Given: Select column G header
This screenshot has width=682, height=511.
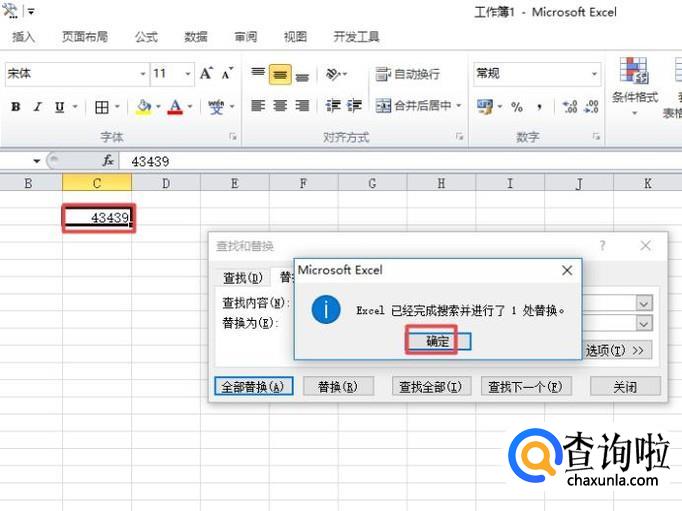Looking at the screenshot, I should point(372,183).
